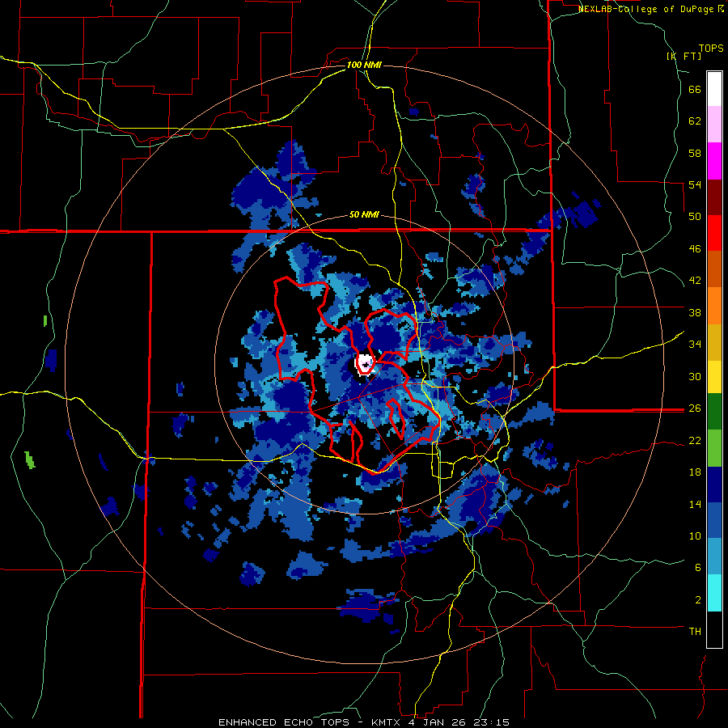Pick the light blue 6-10 kft legend swatch
728x728 pixels.
714,557
